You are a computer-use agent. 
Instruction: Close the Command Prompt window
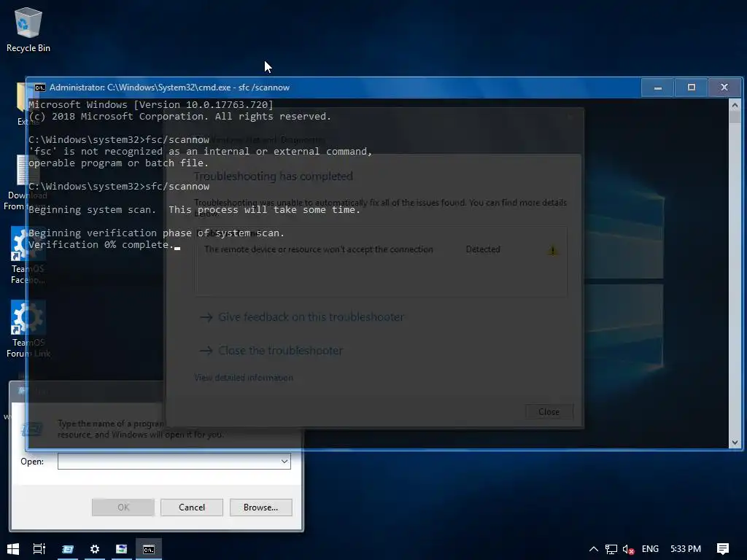[x=724, y=87]
